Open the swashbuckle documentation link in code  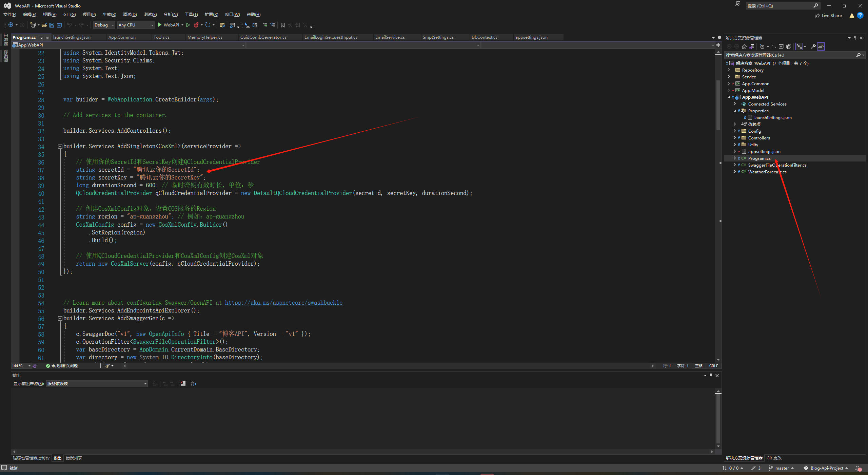284,303
